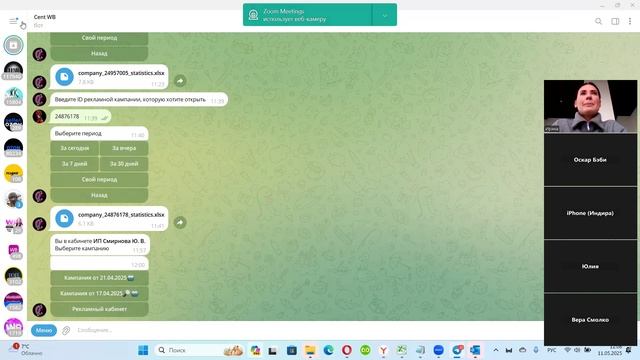Launch Yandex Browser from the taskbar
This screenshot has height=360, width=640.
point(383,350)
